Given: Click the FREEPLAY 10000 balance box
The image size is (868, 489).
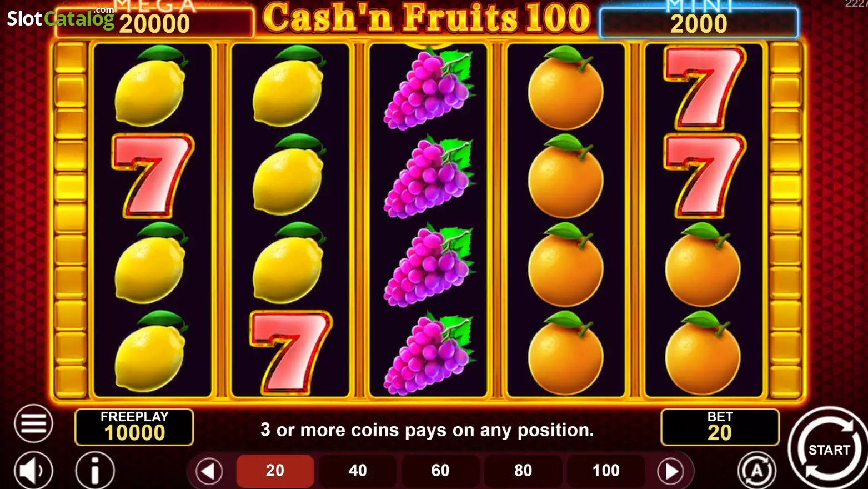Looking at the screenshot, I should [x=134, y=427].
